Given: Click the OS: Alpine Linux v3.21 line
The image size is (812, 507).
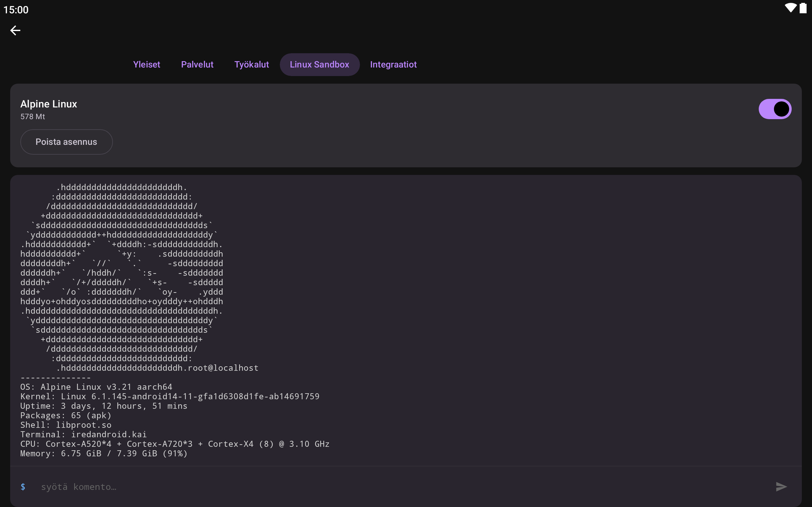Looking at the screenshot, I should click(96, 387).
